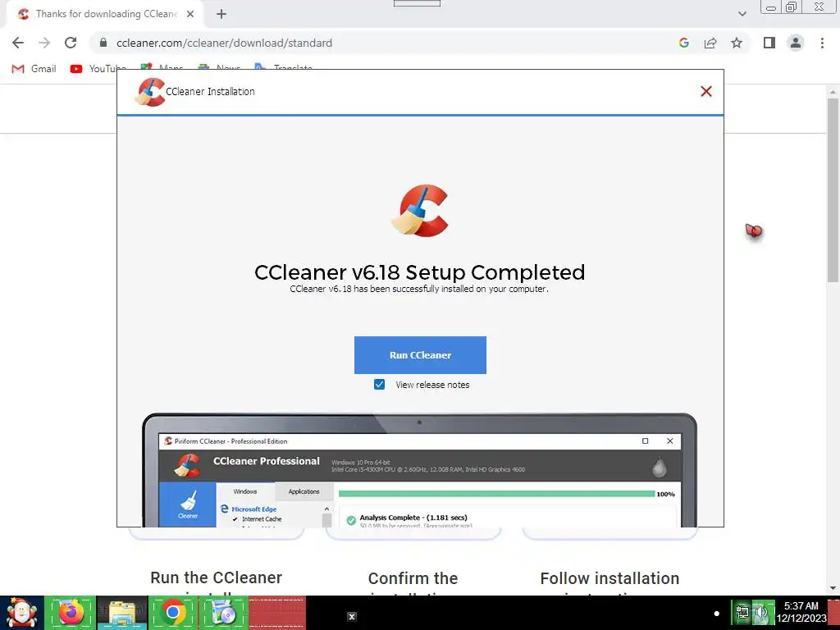Click the 'CCleaner Installation' title text

coord(210,92)
